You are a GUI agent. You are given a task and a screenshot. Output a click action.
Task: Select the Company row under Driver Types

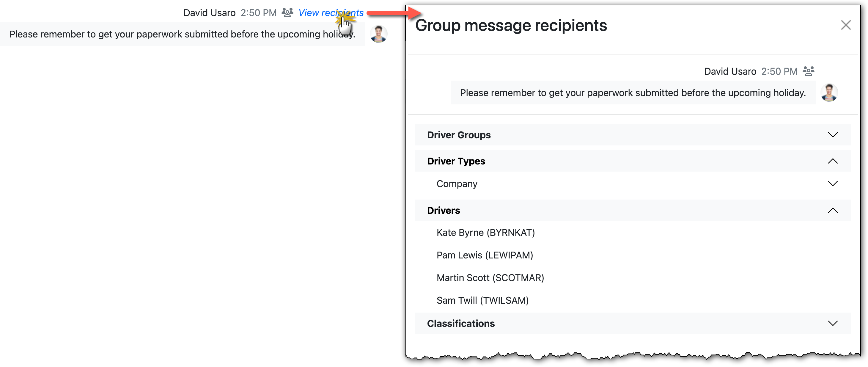click(x=457, y=184)
